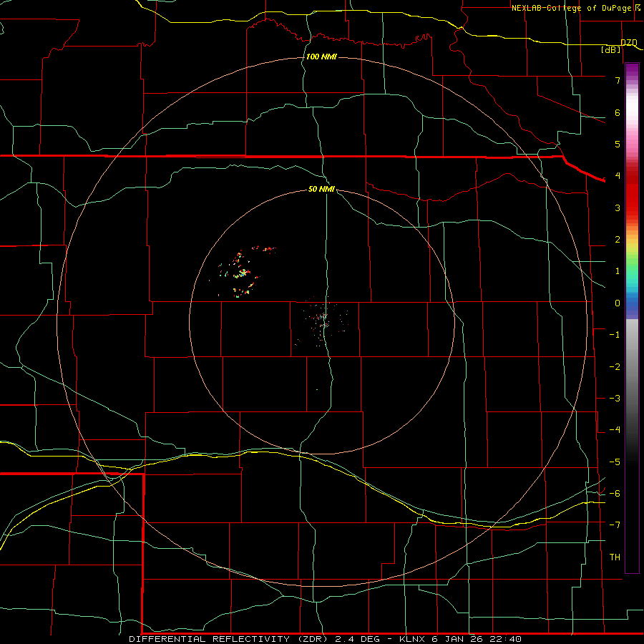Click the 1 value on the dB scale
This screenshot has width=644, height=644.
coord(618,271)
